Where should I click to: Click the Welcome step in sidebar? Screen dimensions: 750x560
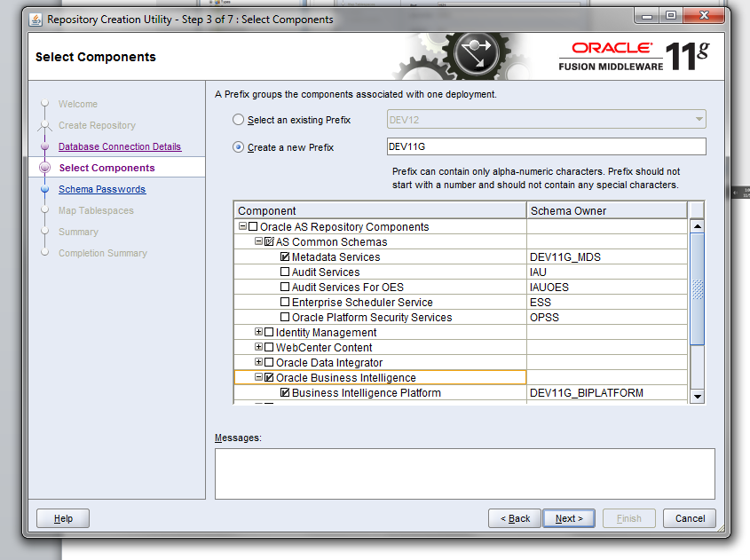(x=78, y=104)
